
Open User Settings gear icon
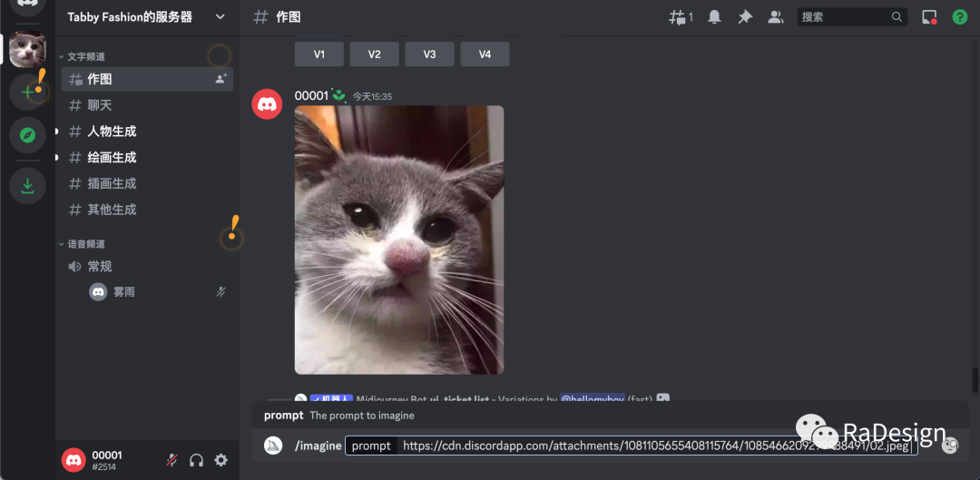220,461
